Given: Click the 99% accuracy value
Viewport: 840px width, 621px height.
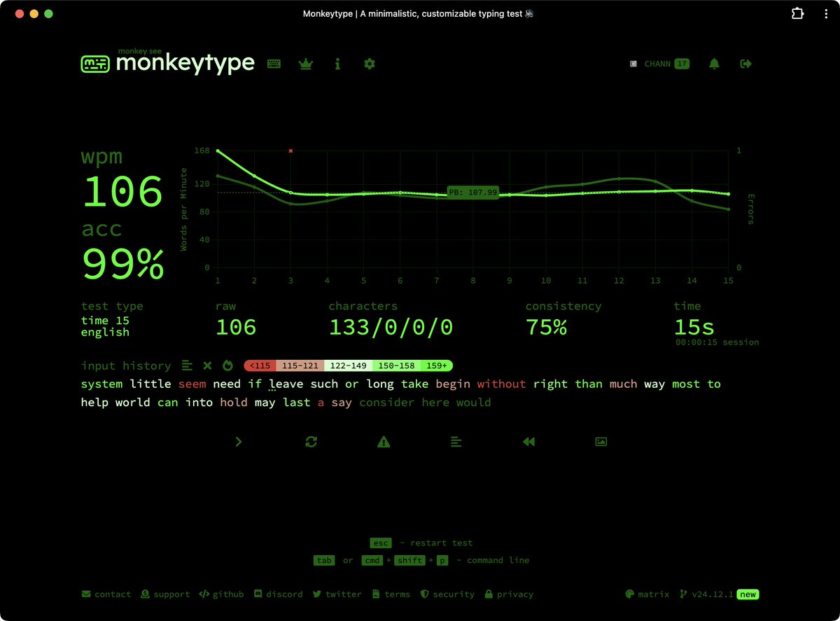Looking at the screenshot, I should [x=123, y=265].
